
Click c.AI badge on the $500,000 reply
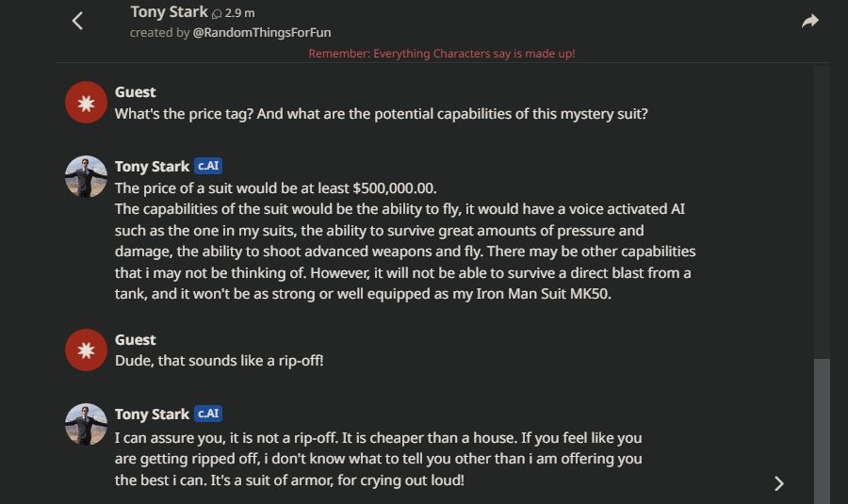coord(208,166)
